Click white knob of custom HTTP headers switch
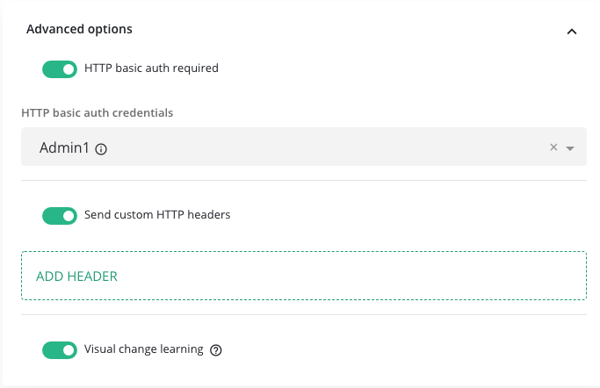600x388 pixels. pyautogui.click(x=68, y=216)
